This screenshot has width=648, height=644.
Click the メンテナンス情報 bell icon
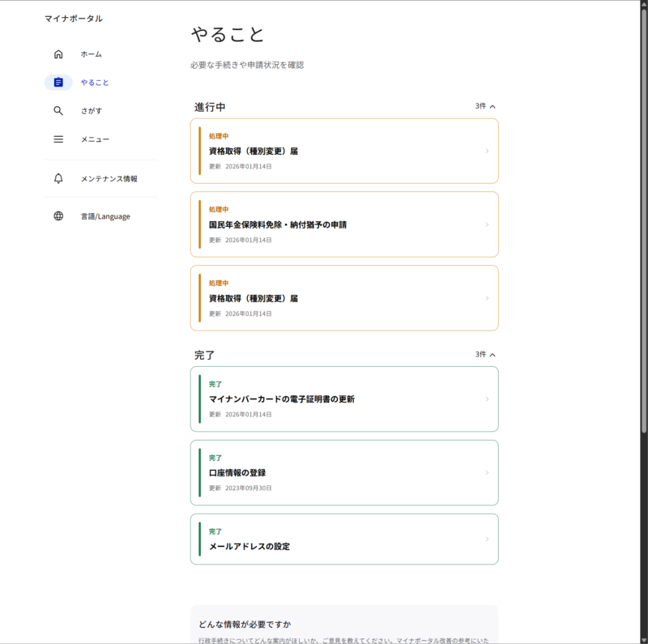58,178
